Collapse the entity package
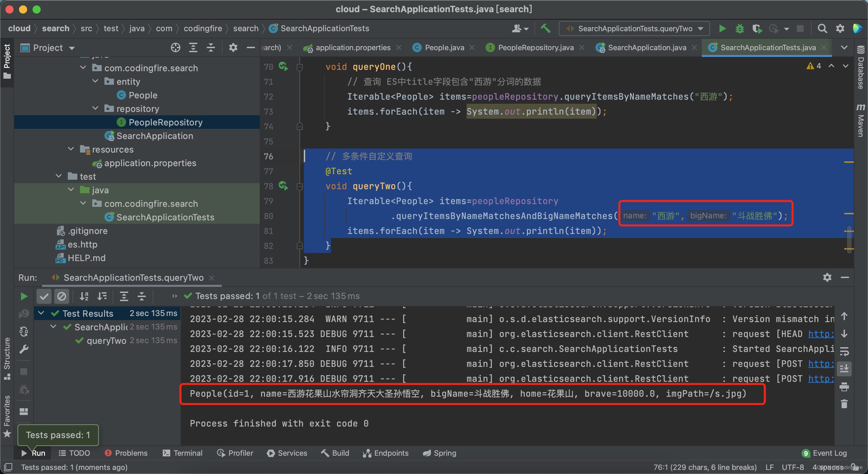 [x=96, y=81]
